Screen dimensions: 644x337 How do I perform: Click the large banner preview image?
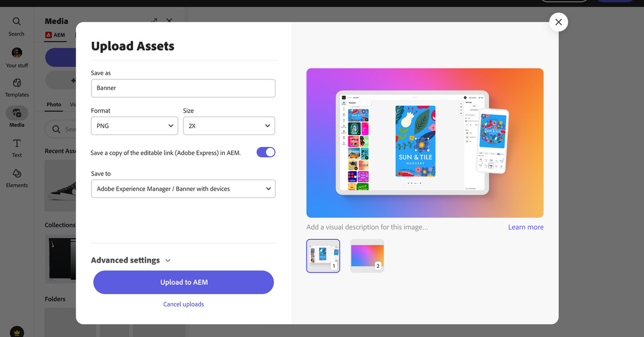425,143
